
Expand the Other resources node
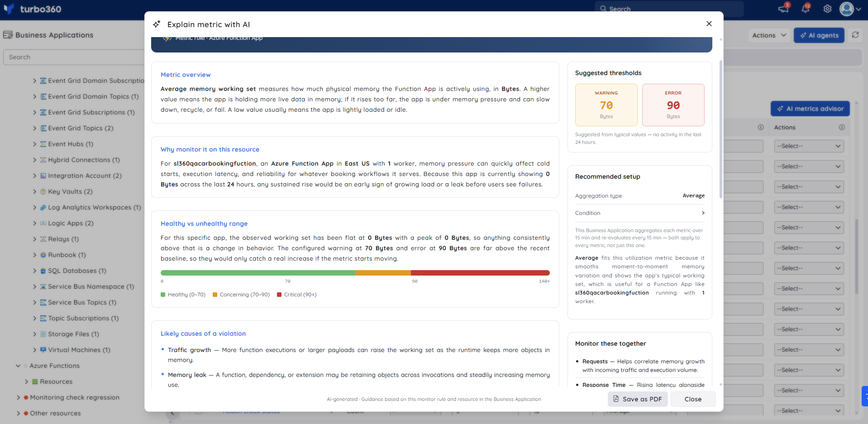point(19,413)
